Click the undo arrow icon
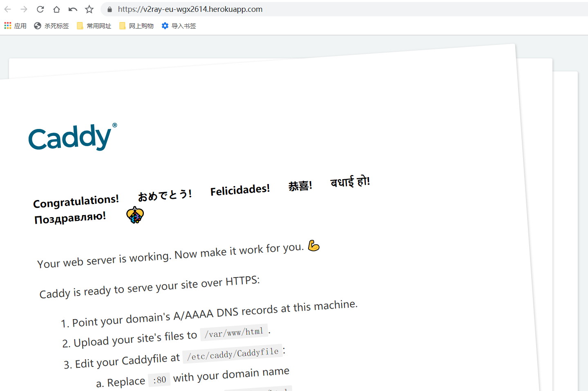The image size is (588, 391). tap(73, 9)
